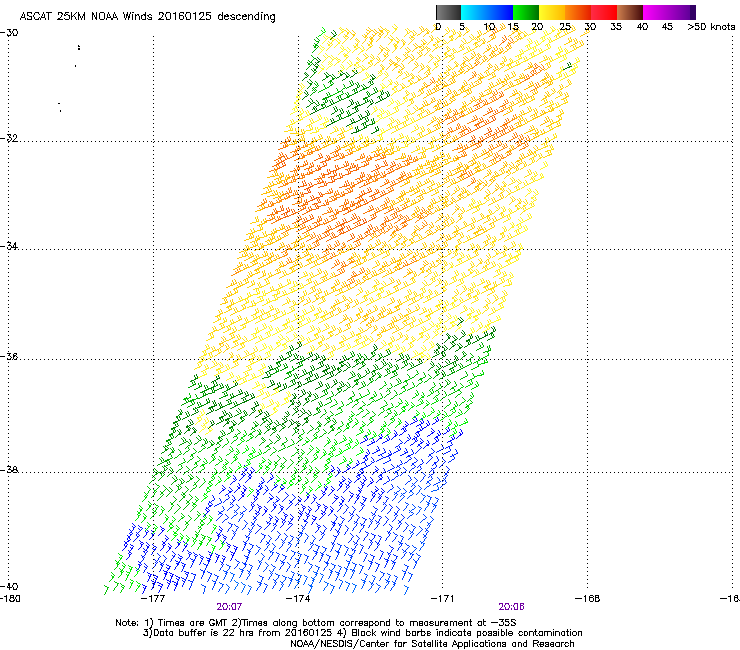Click the latitude label '-38'
Screen dimensions: 740x650
point(9,470)
